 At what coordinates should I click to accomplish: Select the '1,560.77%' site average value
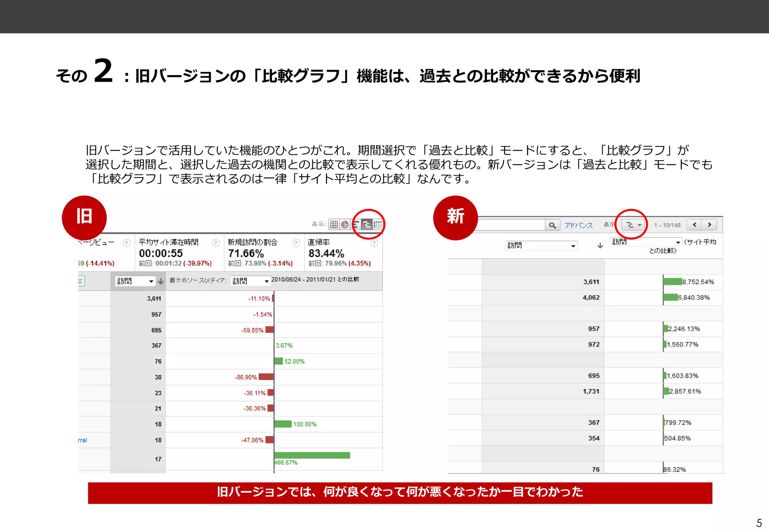pos(682,344)
